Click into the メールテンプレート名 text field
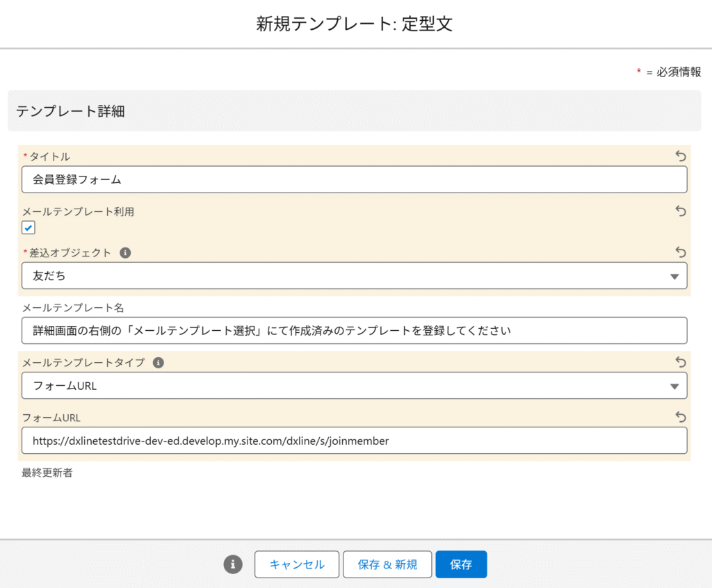Image resolution: width=712 pixels, height=588 pixels. [x=354, y=331]
